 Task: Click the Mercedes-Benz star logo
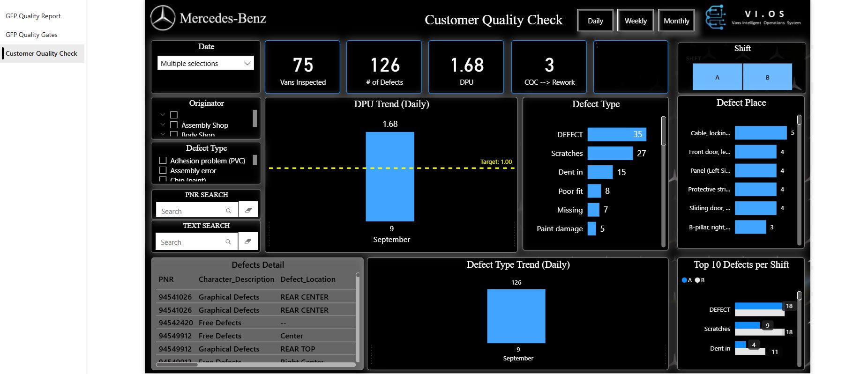click(163, 18)
